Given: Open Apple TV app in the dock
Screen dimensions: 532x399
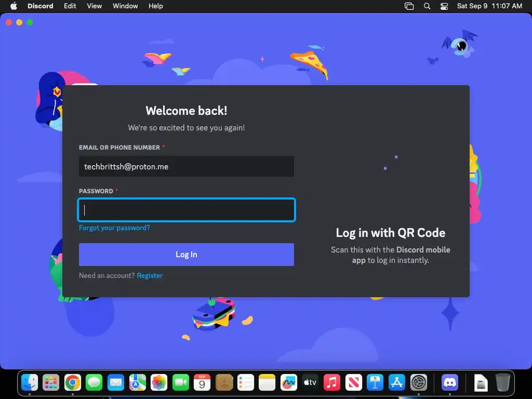Looking at the screenshot, I should 310,382.
